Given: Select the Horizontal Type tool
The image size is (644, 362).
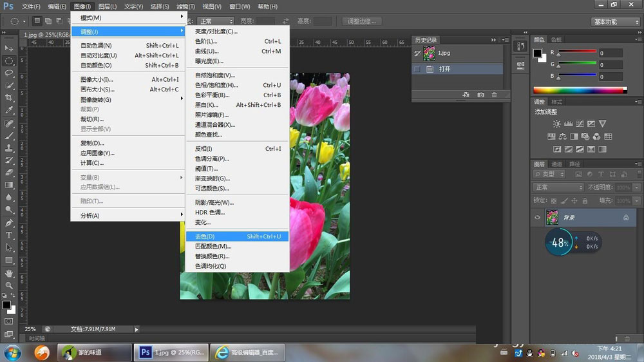Looking at the screenshot, I should 9,235.
